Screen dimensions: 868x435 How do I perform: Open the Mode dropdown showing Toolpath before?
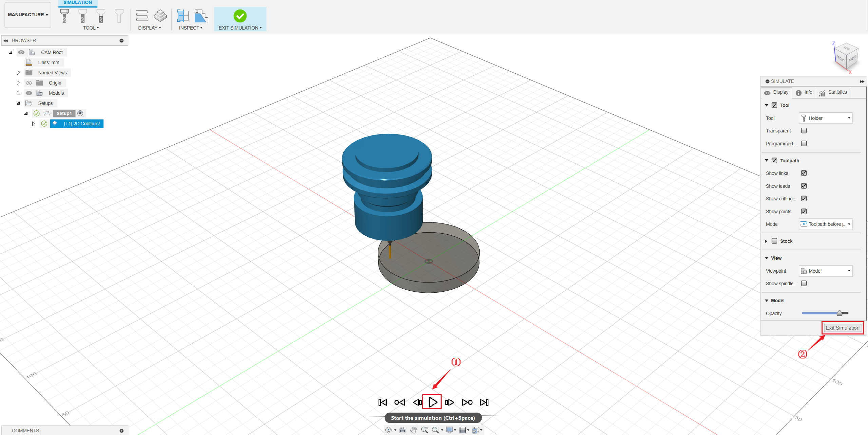coord(826,224)
